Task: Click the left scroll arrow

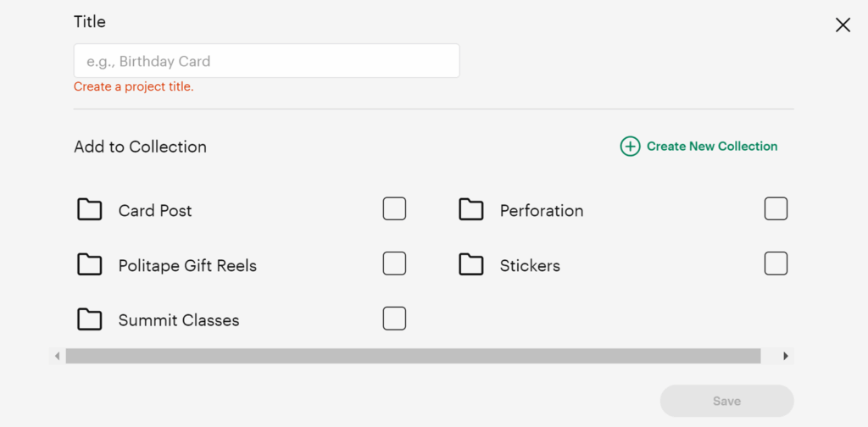Action: tap(57, 356)
